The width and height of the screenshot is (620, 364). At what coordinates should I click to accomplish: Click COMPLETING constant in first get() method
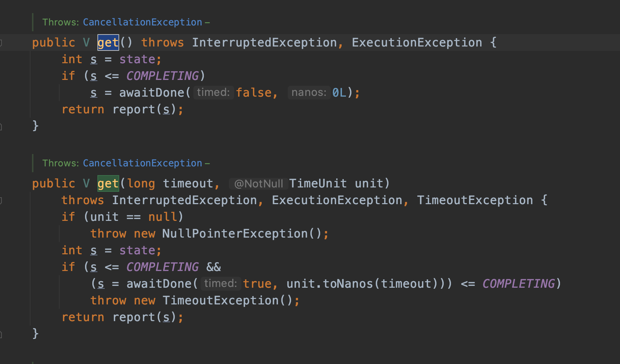(x=162, y=76)
